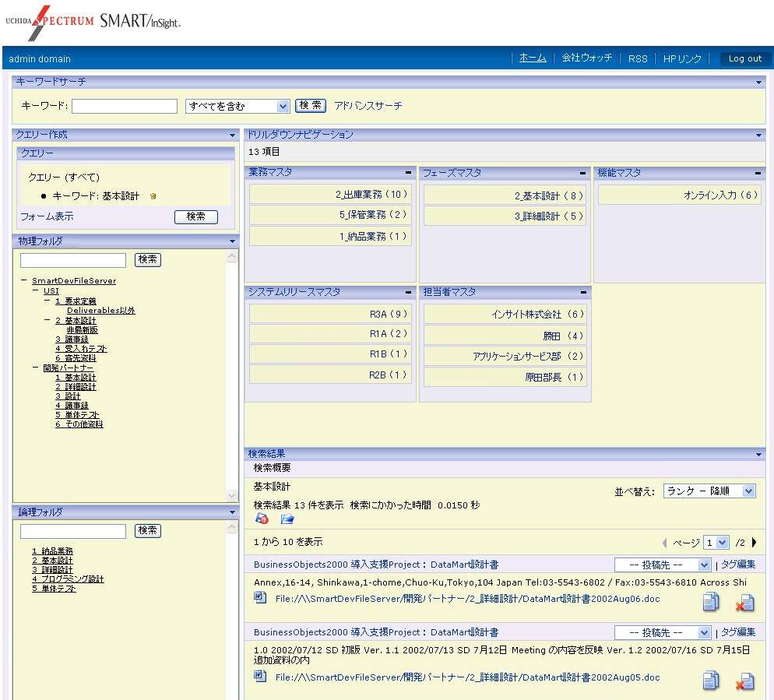Open the アドバンスサーチ link

(x=368, y=106)
